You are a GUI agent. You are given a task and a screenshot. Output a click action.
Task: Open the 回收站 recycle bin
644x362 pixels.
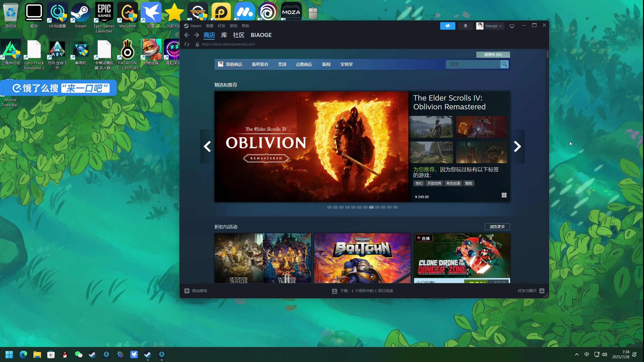click(11, 15)
